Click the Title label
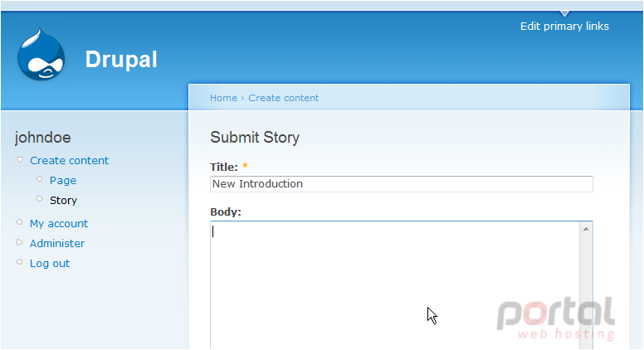 click(224, 167)
